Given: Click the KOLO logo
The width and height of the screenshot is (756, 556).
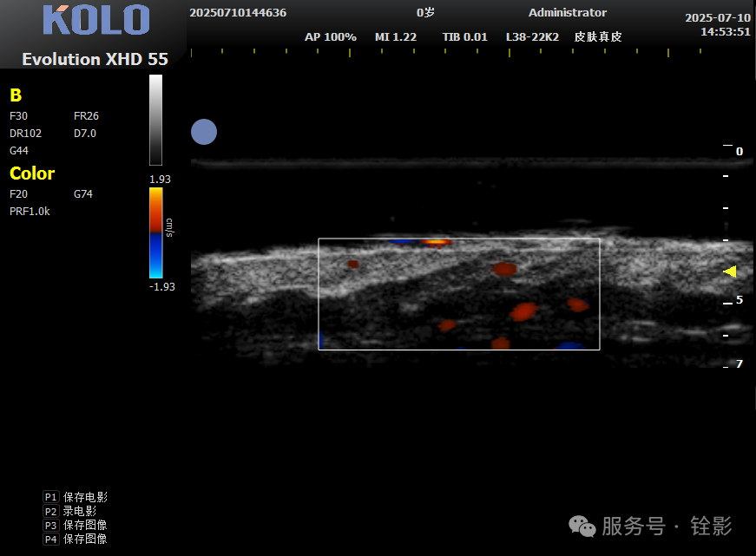Looking at the screenshot, I should click(96, 20).
